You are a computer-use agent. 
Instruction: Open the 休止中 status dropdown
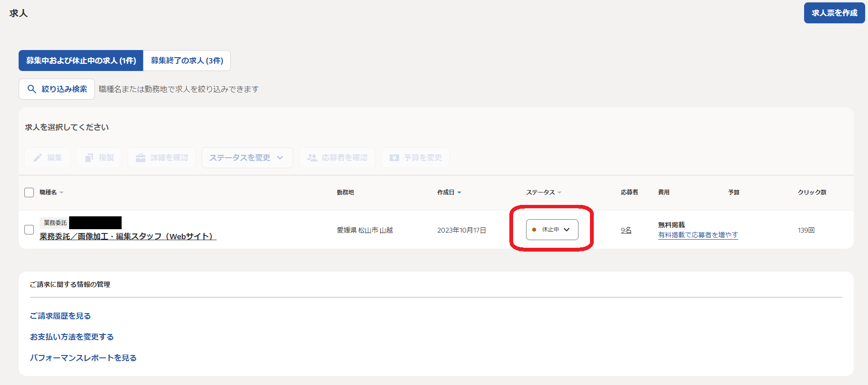click(x=552, y=230)
